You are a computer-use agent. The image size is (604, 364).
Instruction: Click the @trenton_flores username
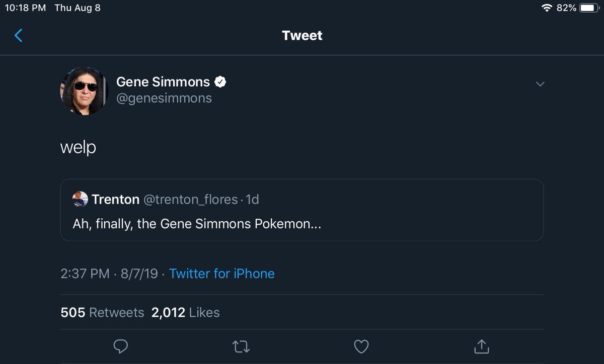[x=190, y=200]
